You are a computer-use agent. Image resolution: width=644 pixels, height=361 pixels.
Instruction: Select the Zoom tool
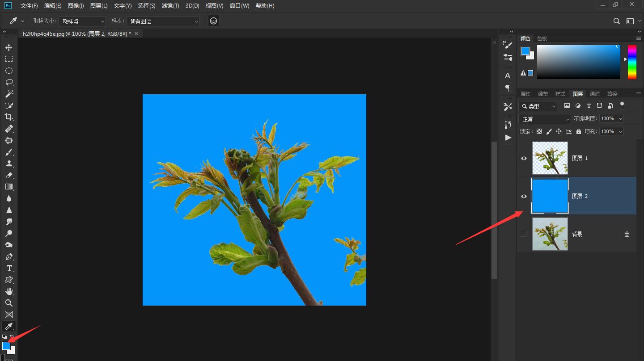click(x=8, y=303)
